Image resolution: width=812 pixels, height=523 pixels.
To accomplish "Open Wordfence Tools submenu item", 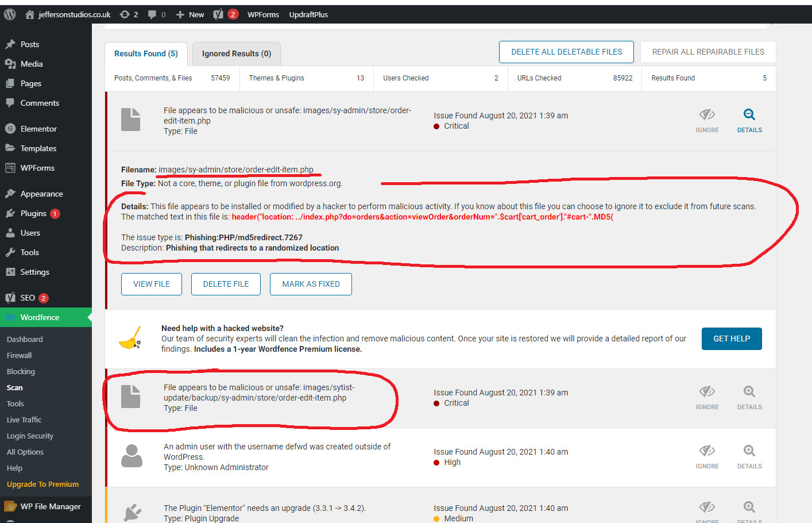I will (16, 403).
